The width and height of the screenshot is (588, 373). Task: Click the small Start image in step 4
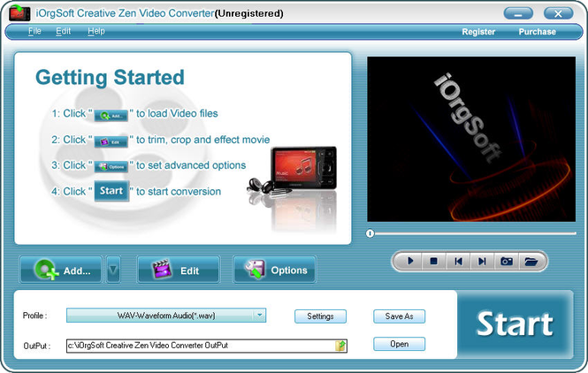[x=111, y=191]
